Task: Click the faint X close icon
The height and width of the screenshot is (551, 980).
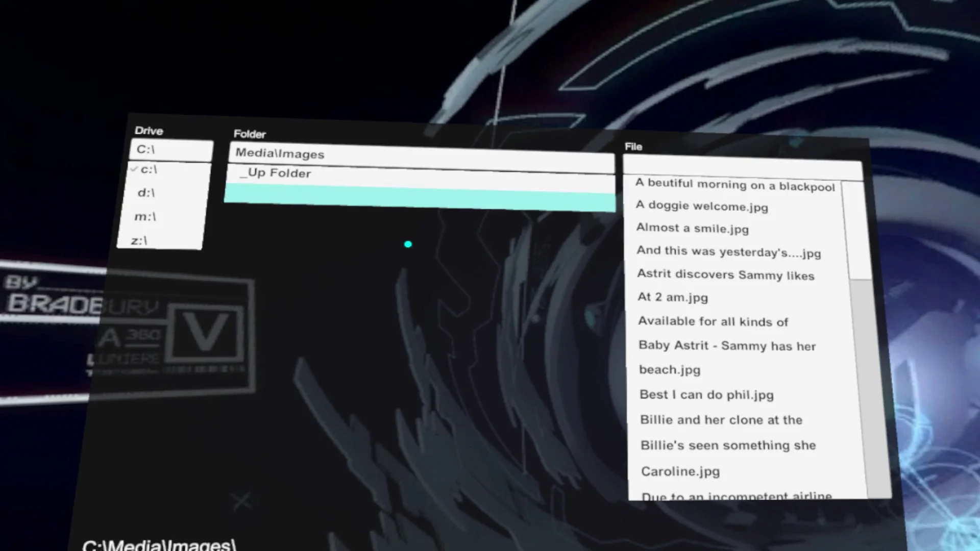Action: point(241,501)
